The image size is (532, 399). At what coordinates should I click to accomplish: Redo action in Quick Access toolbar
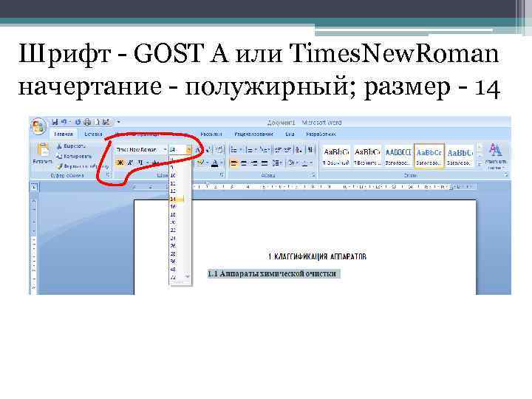[x=78, y=122]
